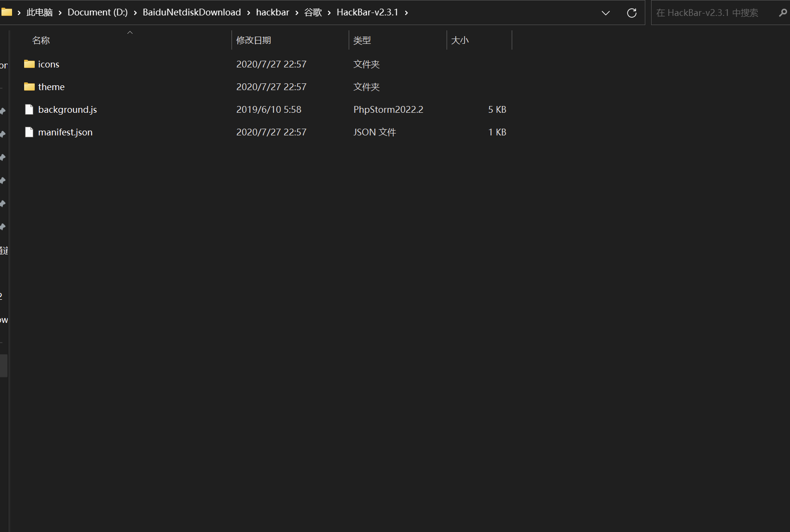
Task: Expand the chevron after 此电脑
Action: tap(60, 13)
